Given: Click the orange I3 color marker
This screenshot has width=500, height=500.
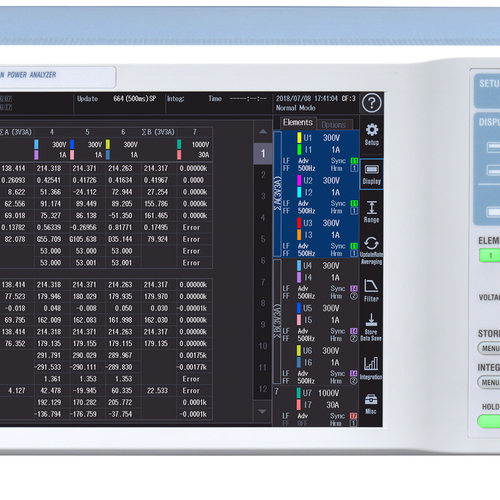Looking at the screenshot, I should (x=299, y=235).
